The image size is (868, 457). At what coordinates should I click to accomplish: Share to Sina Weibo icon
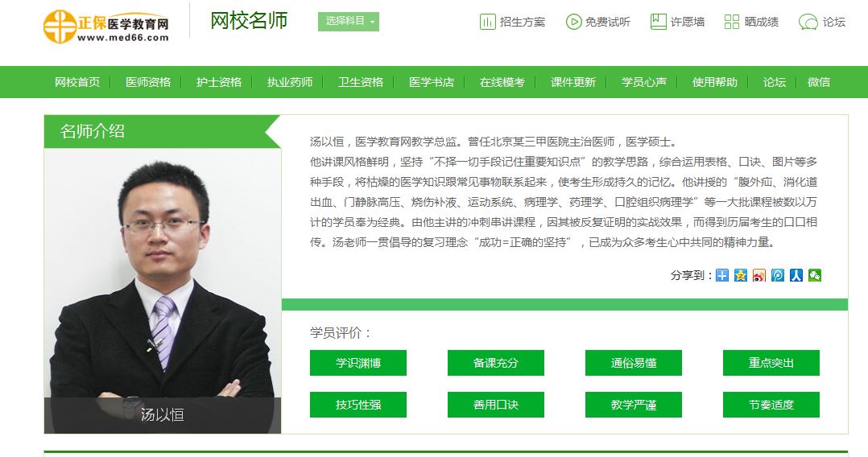(x=759, y=275)
